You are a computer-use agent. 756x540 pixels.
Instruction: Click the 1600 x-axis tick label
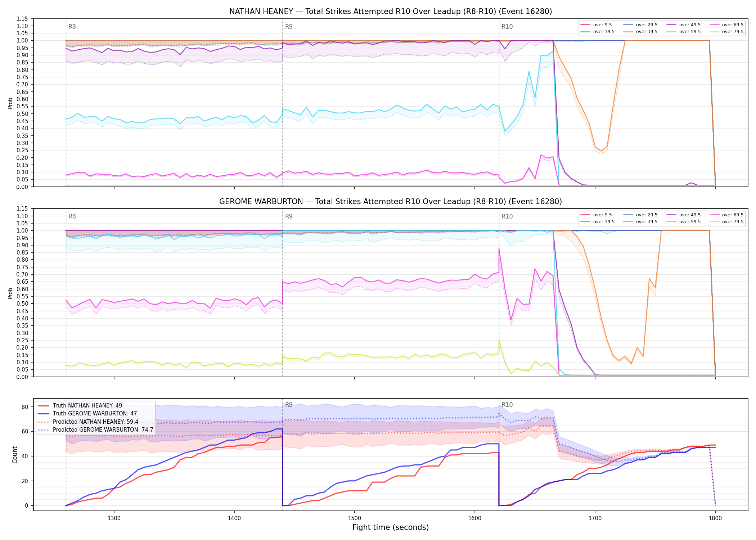475,518
